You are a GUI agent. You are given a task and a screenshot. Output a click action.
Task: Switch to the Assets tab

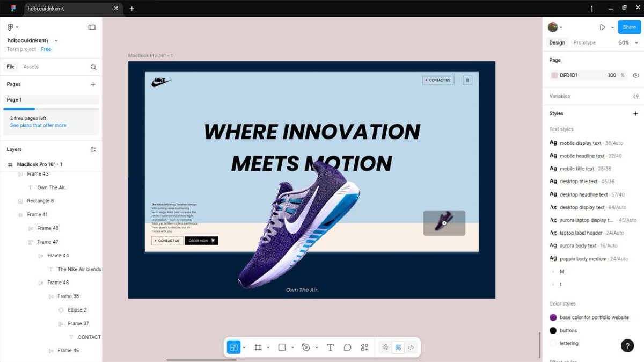(31, 66)
